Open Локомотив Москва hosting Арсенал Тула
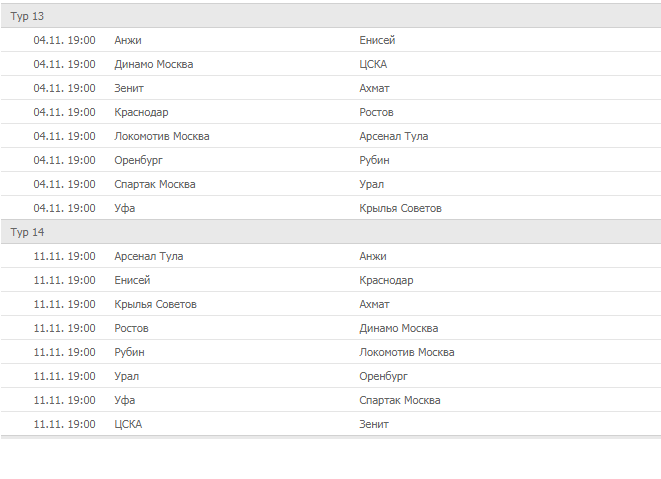This screenshot has width=661, height=479. 162,136
